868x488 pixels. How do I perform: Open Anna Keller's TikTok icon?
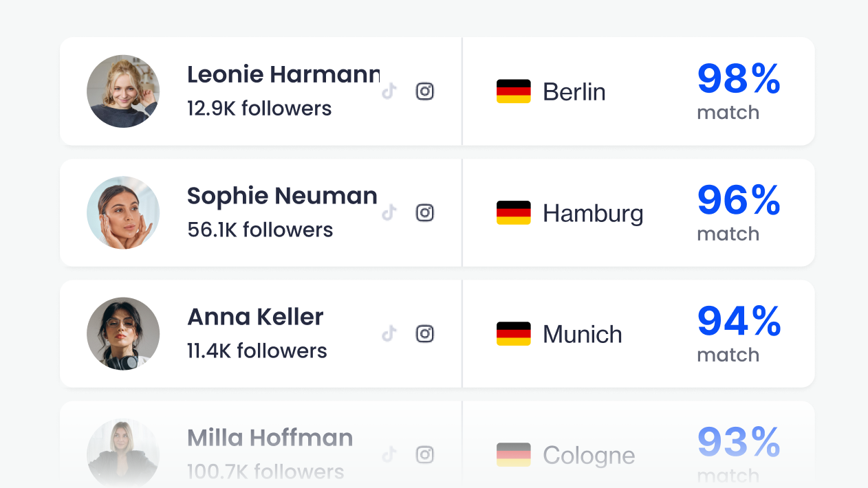[390, 334]
